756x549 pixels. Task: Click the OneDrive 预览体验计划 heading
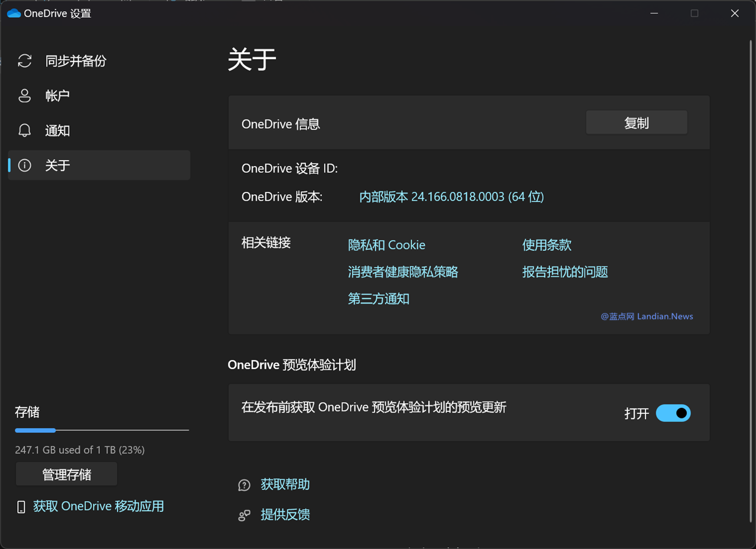[x=292, y=365]
